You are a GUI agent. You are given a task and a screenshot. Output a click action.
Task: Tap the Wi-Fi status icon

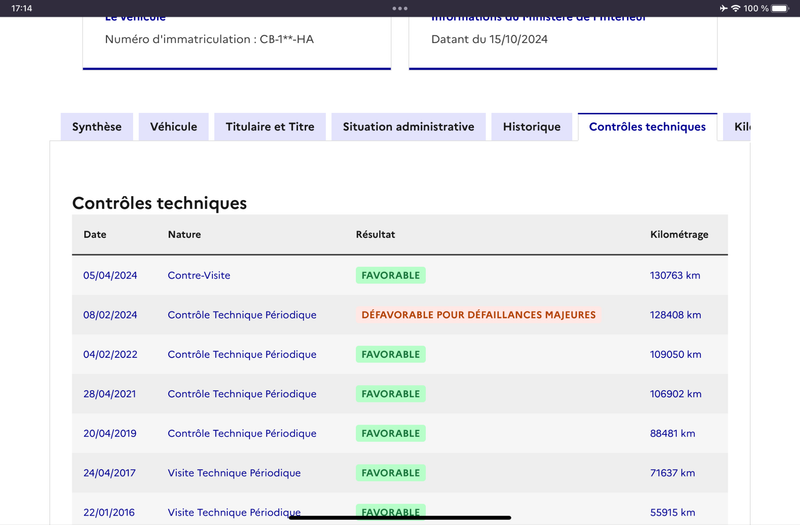(735, 8)
